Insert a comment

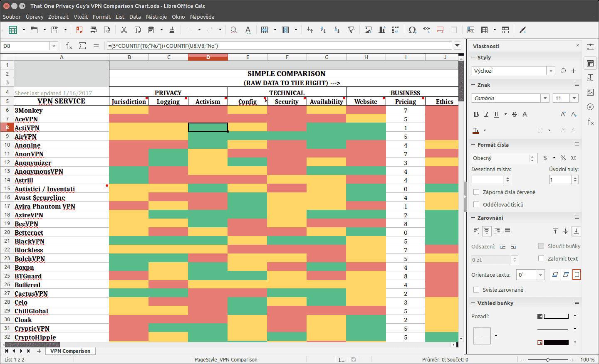(440, 30)
